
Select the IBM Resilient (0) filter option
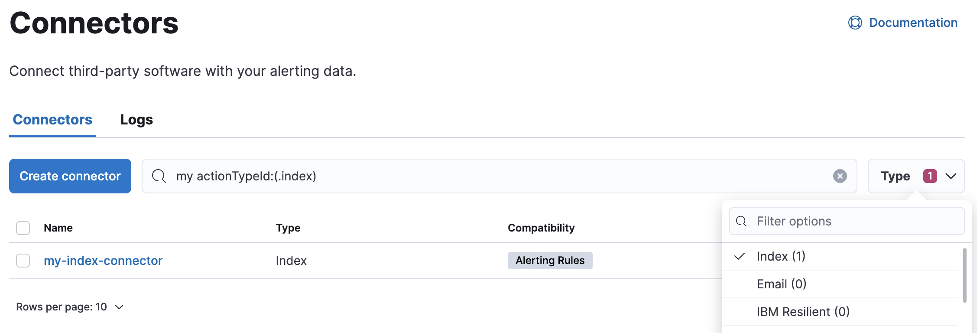coord(803,311)
